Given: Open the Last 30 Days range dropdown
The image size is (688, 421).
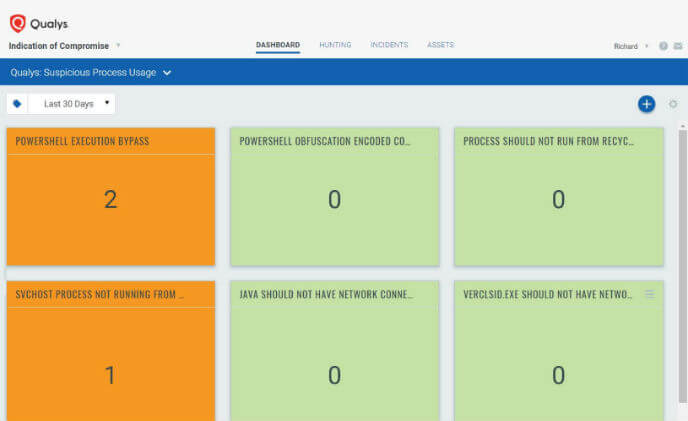Looking at the screenshot, I should pyautogui.click(x=72, y=104).
